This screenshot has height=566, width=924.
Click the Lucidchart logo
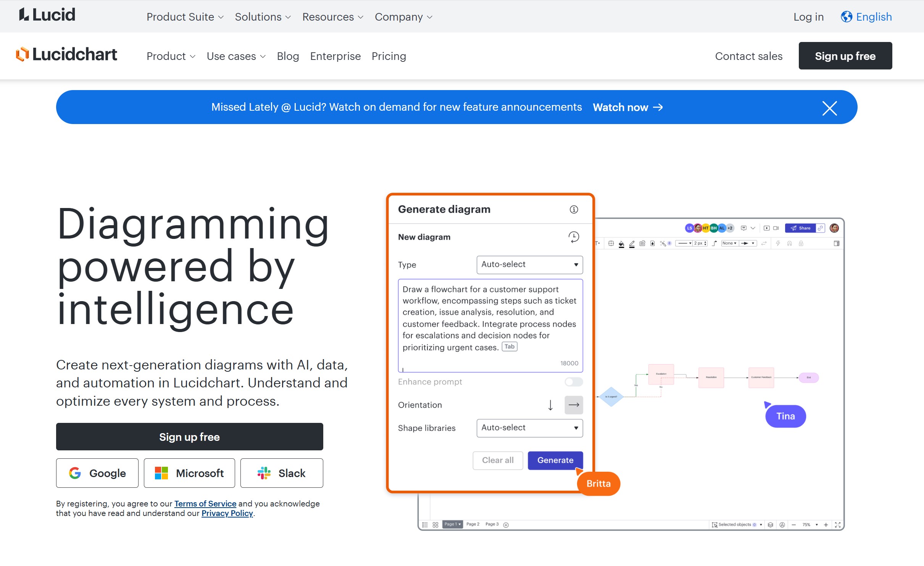66,55
